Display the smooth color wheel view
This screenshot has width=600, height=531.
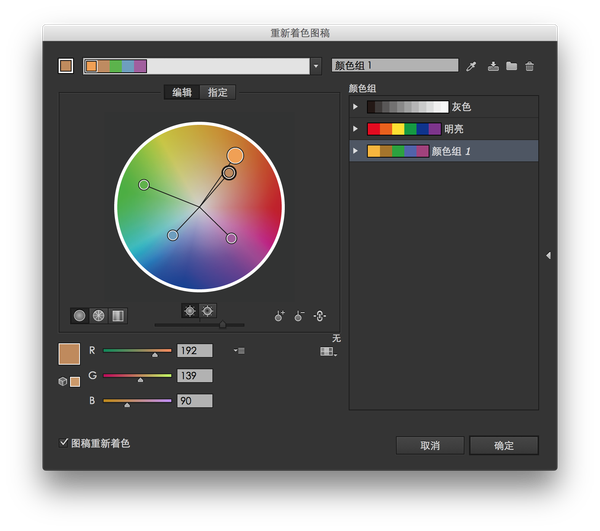[x=80, y=315]
